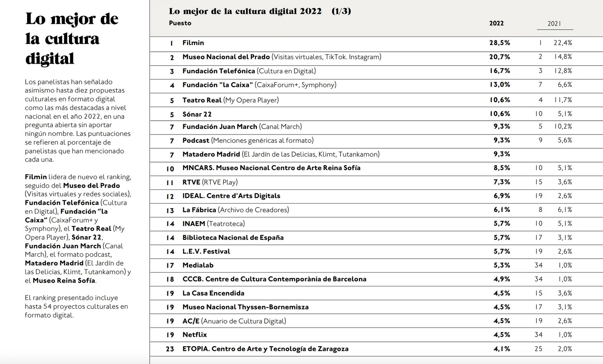Image resolution: width=603 pixels, height=364 pixels.
Task: Select 'INAEM' row name
Action: click(194, 224)
